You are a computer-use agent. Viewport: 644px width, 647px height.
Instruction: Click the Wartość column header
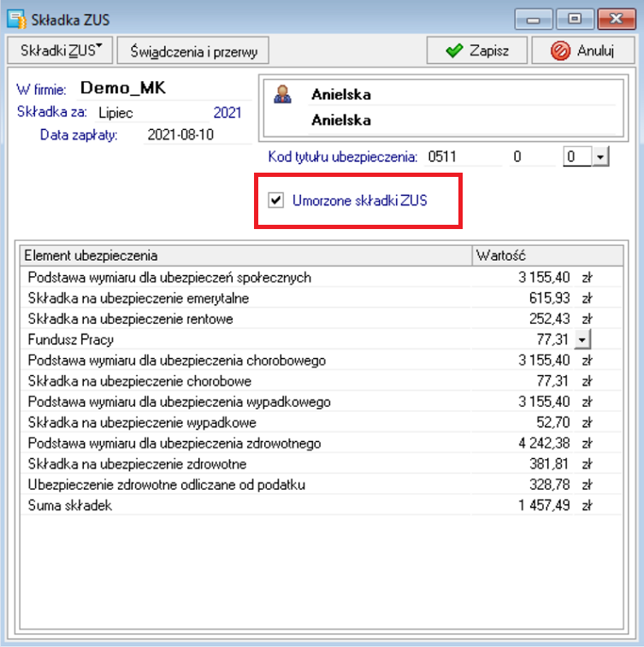point(547,256)
